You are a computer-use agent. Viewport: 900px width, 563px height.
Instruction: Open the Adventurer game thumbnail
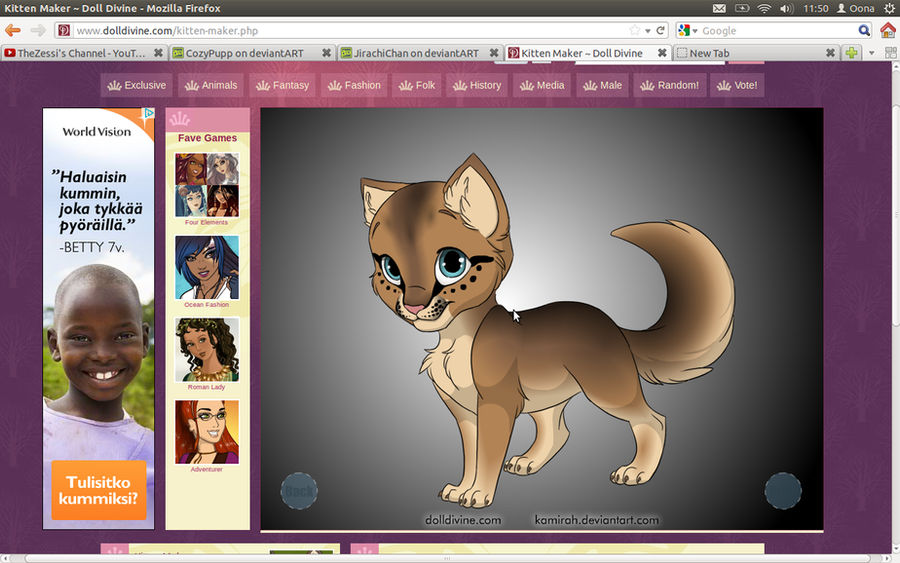tap(207, 432)
